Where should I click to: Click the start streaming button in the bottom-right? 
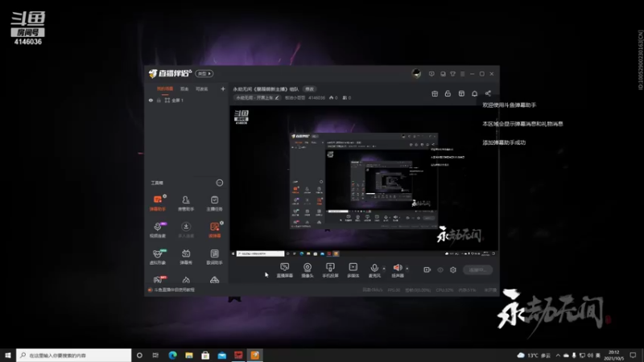pyautogui.click(x=477, y=269)
